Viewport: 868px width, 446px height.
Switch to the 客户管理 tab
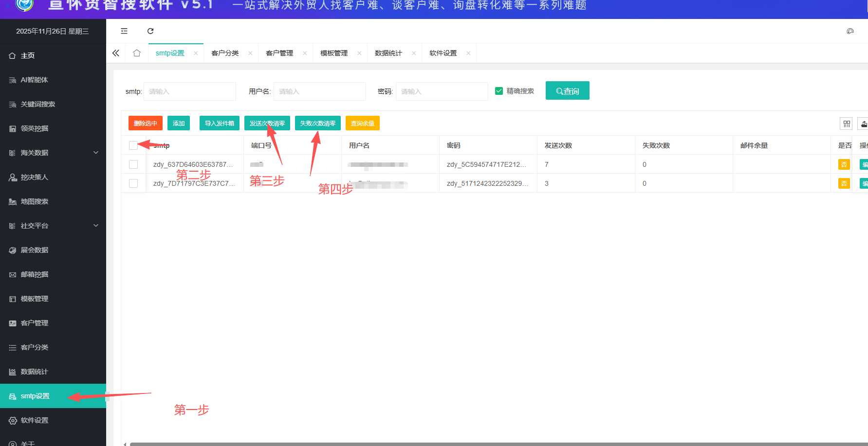279,53
